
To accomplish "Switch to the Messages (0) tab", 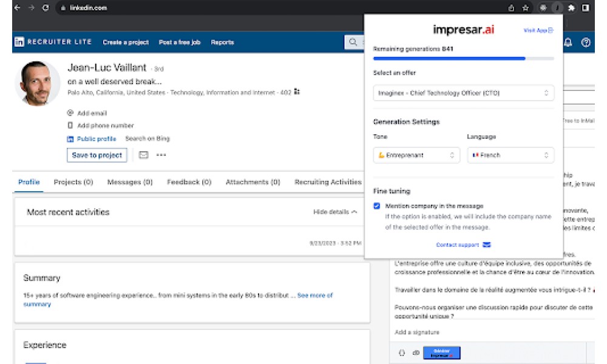I will 130,182.
